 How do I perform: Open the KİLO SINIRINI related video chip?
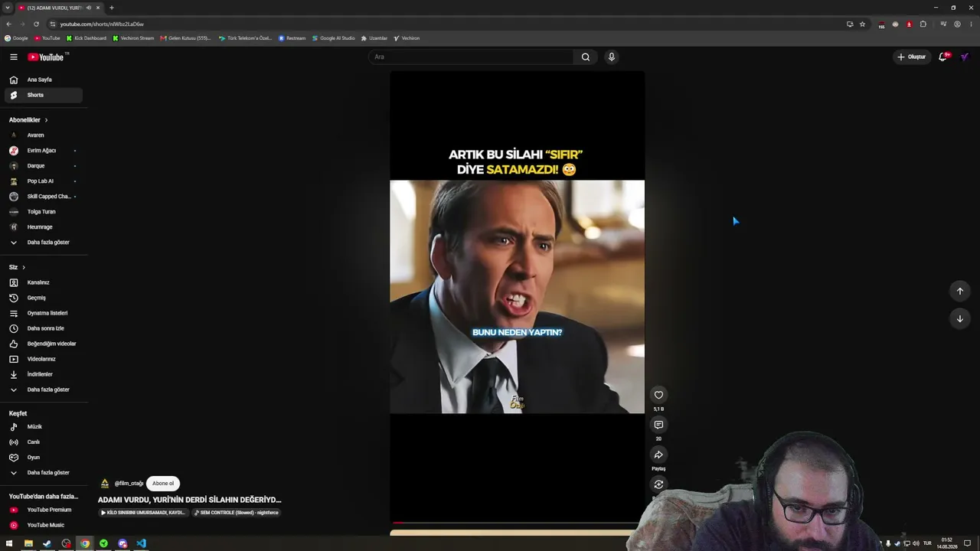coord(143,513)
